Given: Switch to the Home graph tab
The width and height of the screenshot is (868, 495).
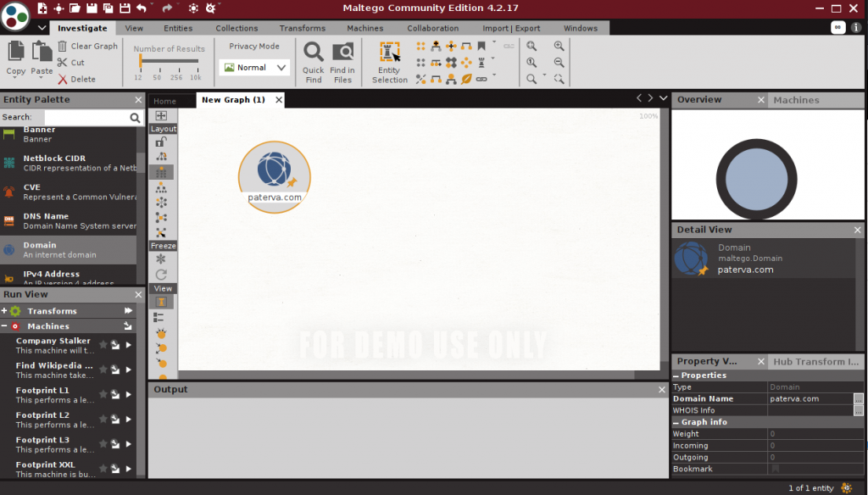Looking at the screenshot, I should pos(165,101).
